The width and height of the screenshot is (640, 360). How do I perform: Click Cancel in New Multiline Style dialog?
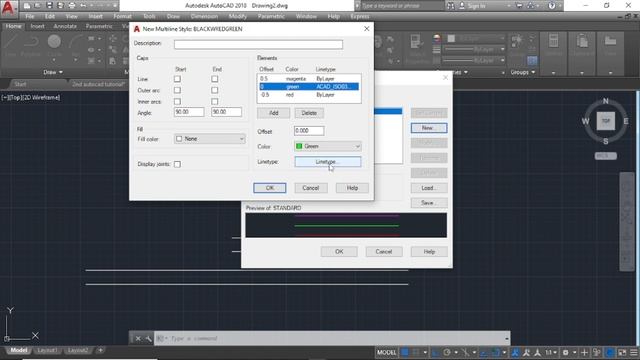point(311,188)
